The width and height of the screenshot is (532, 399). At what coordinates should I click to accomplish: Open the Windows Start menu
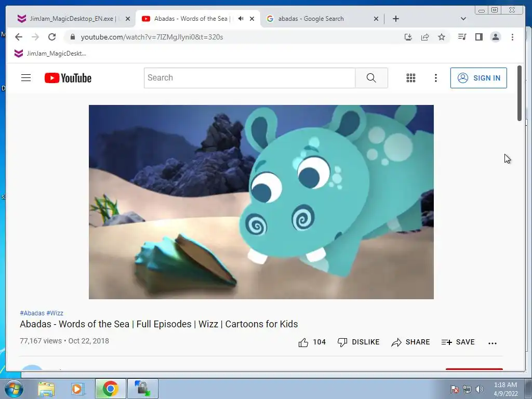(14, 389)
